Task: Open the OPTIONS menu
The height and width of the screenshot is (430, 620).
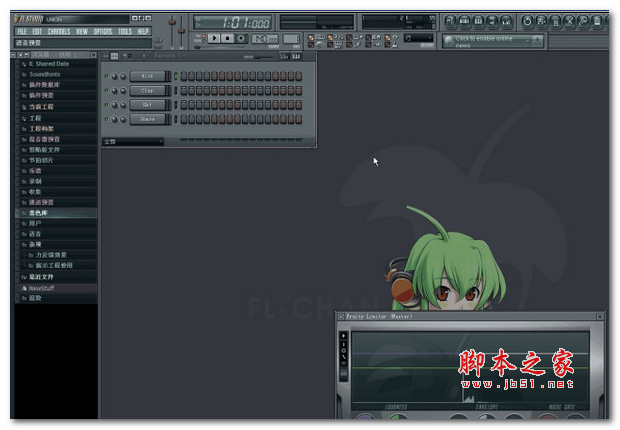Action: (103, 31)
